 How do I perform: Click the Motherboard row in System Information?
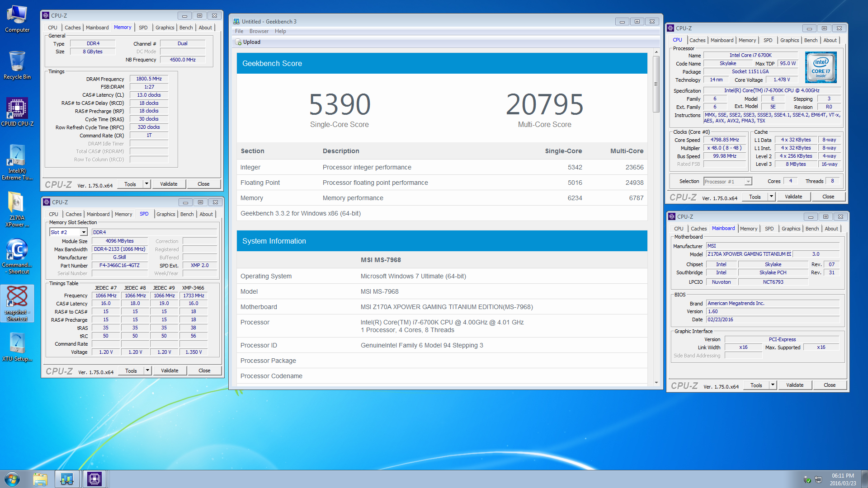pyautogui.click(x=442, y=307)
